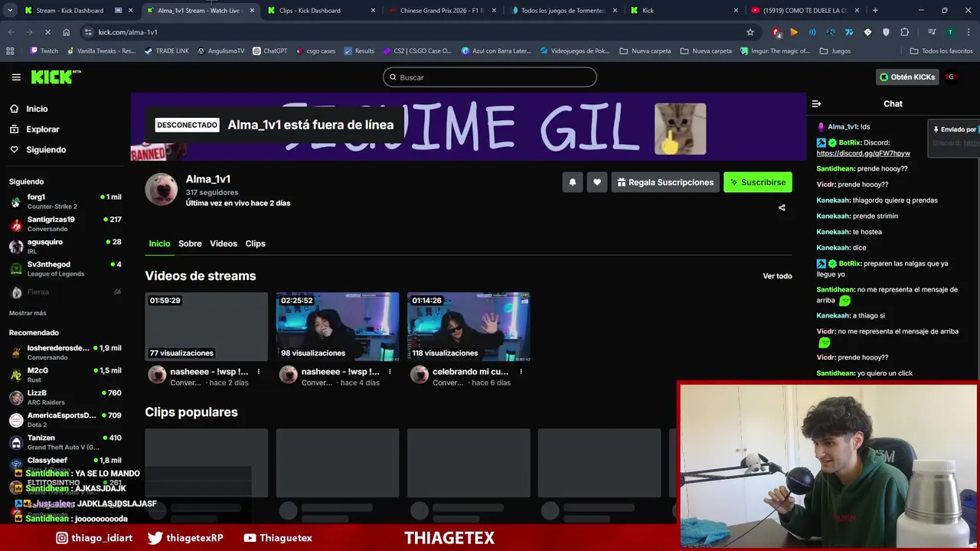980x551 pixels.
Task: Open forg1 channel in sidebar
Action: (64, 201)
